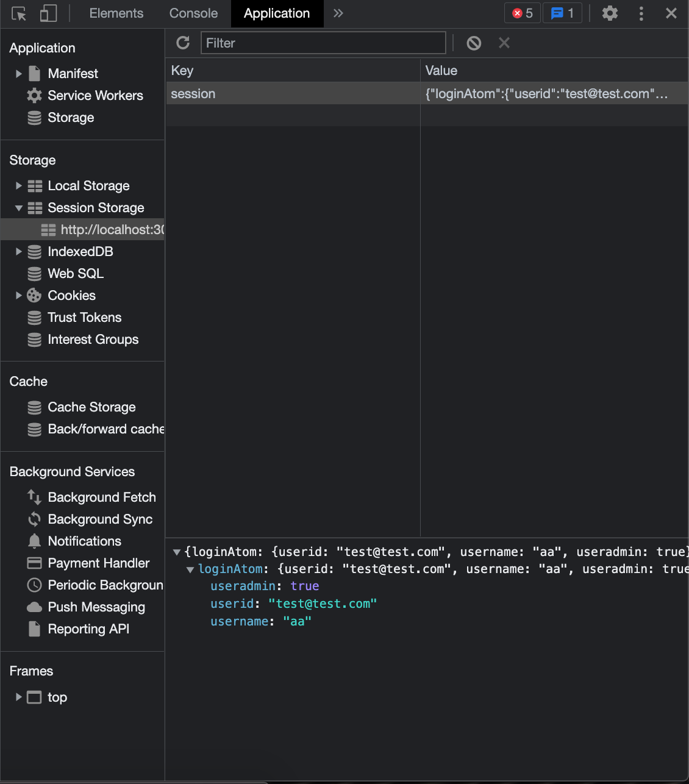
Task: Click the inspect element picker icon
Action: 19,13
